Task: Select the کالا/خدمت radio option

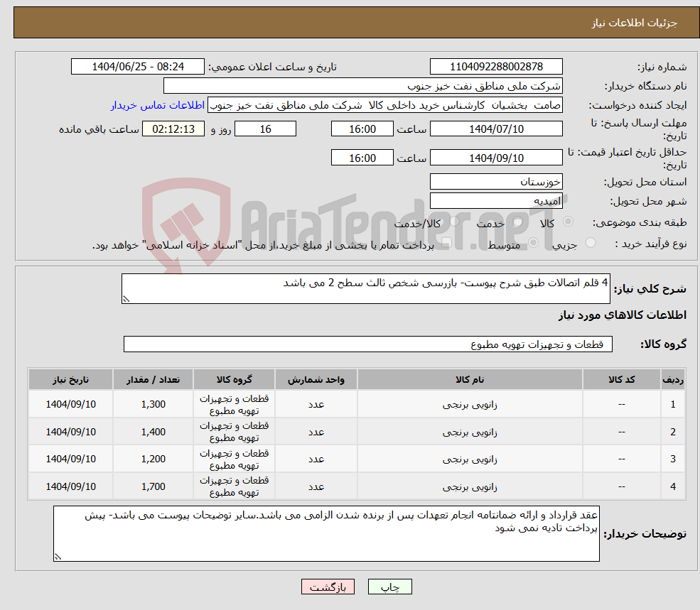Action: [453, 221]
